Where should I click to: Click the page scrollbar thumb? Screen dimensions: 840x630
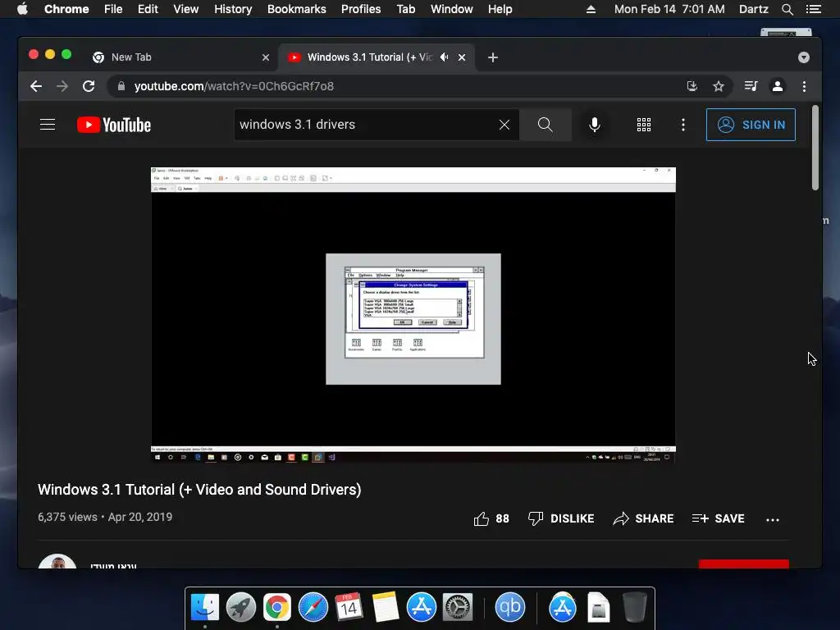815,148
